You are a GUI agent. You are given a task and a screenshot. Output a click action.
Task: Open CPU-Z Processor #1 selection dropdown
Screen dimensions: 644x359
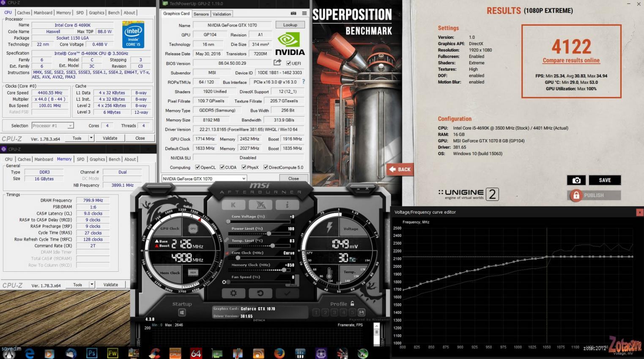[52, 126]
